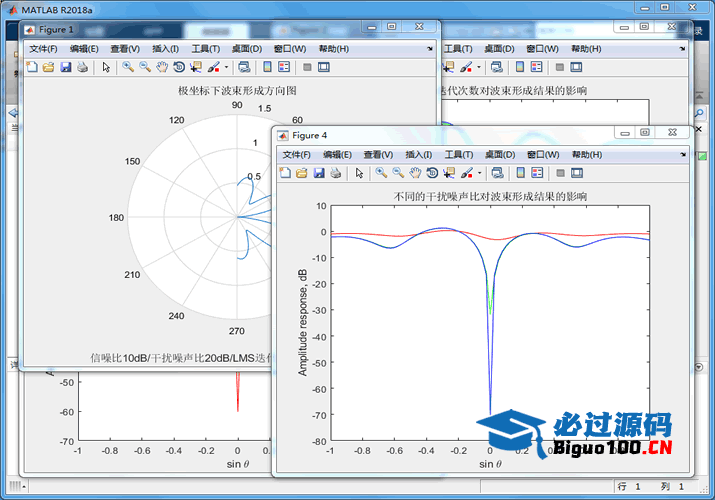
Task: Activate Data Cursor tool in Figure 1
Action: pos(196,67)
